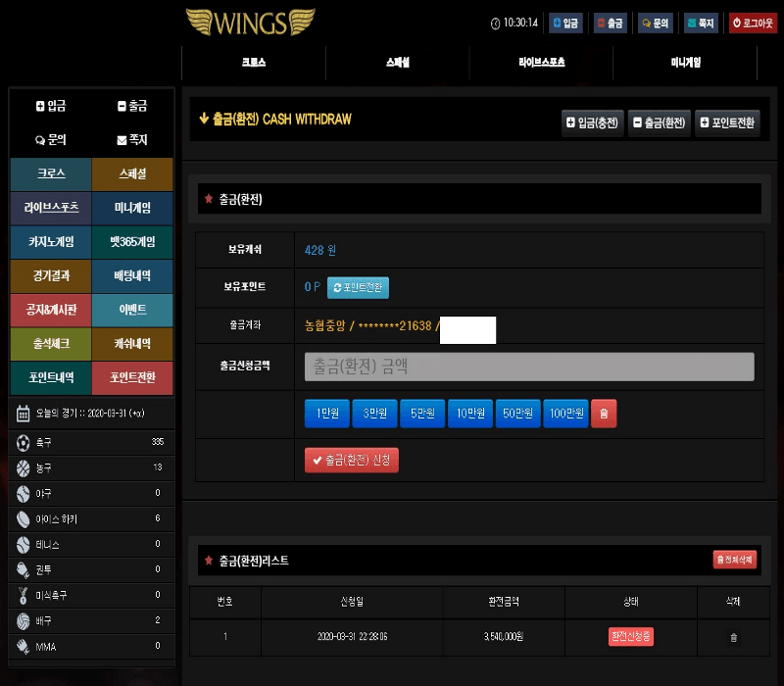
Task: Clear amount with red trash button
Action: 604,414
